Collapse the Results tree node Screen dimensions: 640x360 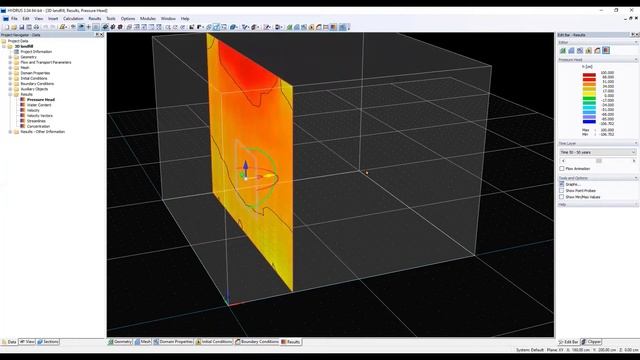click(10, 94)
